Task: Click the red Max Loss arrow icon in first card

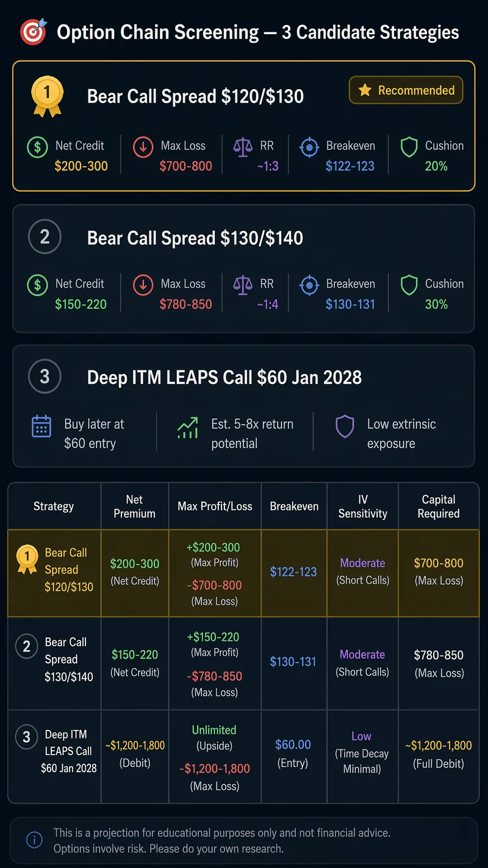Action: tap(143, 147)
